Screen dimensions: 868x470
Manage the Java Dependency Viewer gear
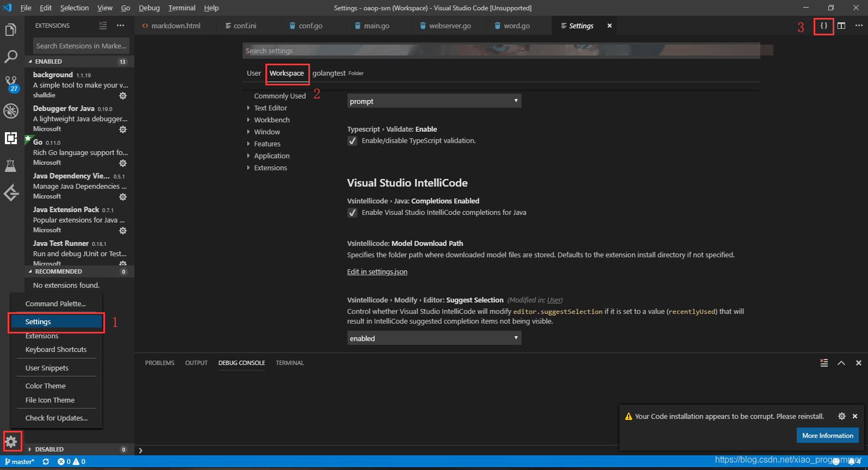pos(123,197)
